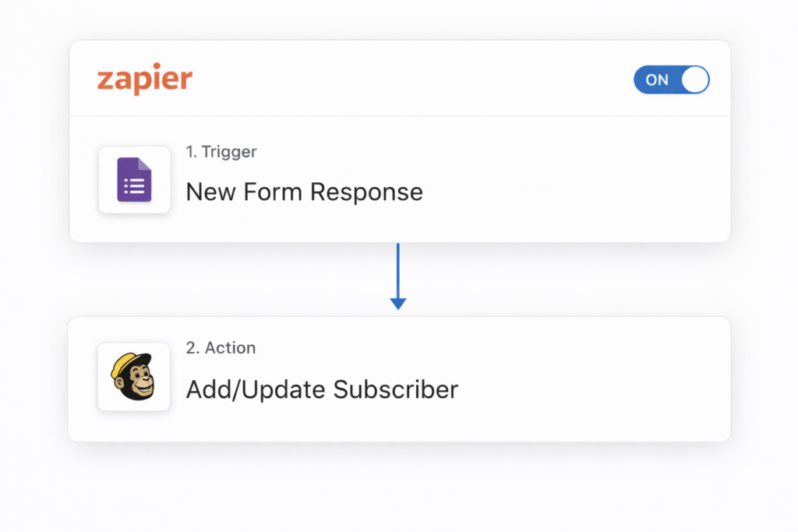Open the "New Form Response" trigger
Viewport: 798px width, 532px height.
[x=304, y=192]
